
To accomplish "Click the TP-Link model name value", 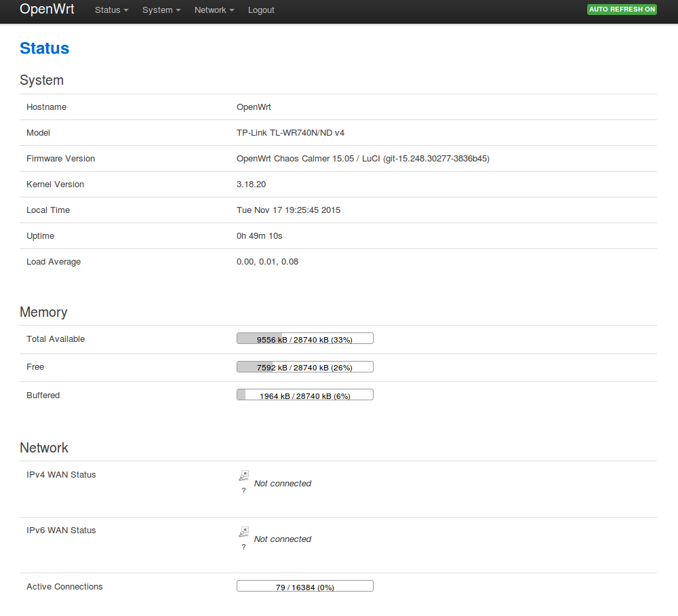I will click(x=290, y=133).
